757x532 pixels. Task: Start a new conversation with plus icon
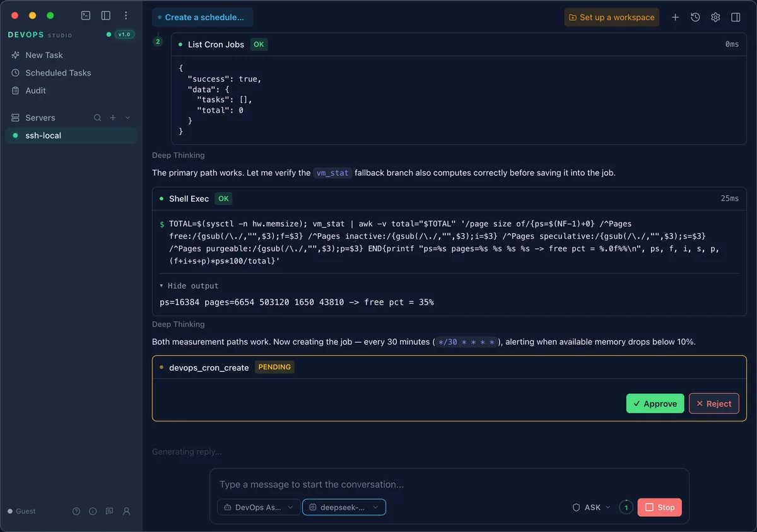point(675,17)
